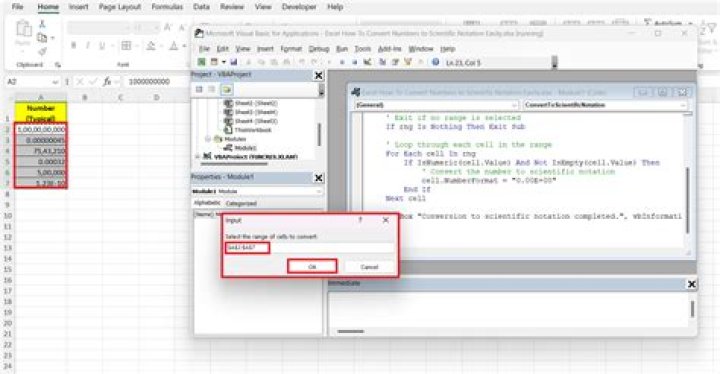
Task: Click the Excel Cut scissors icon
Action: (x=42, y=24)
